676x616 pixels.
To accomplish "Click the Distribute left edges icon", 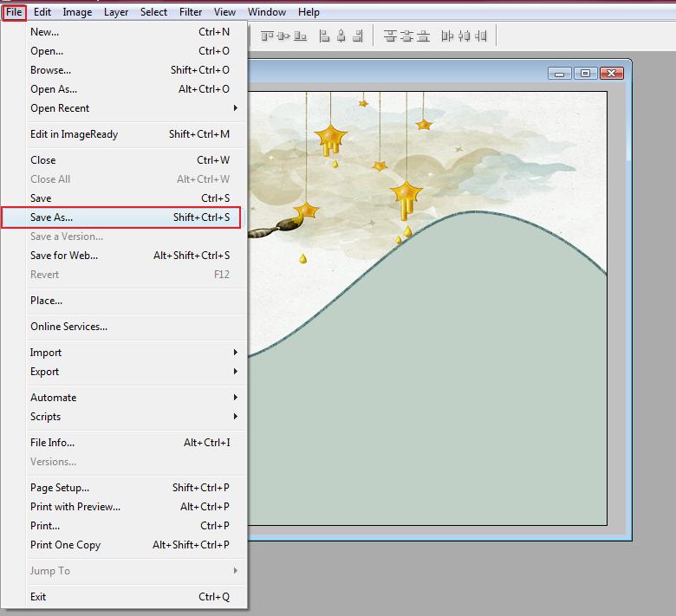I will point(447,36).
